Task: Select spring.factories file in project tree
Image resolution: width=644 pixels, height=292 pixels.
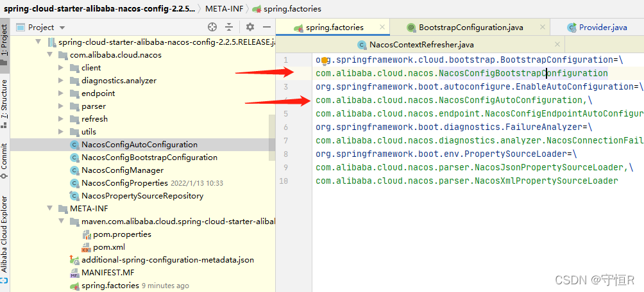Action: (x=110, y=286)
